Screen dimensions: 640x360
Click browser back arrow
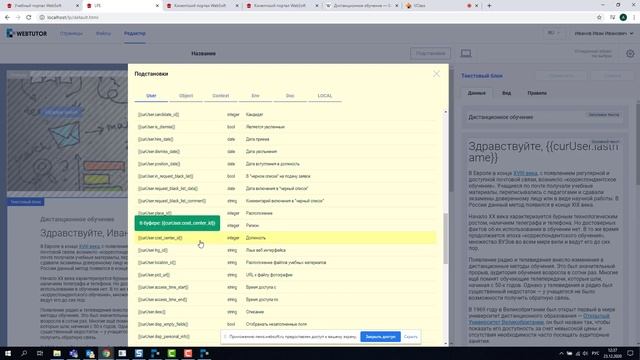click(x=7, y=18)
